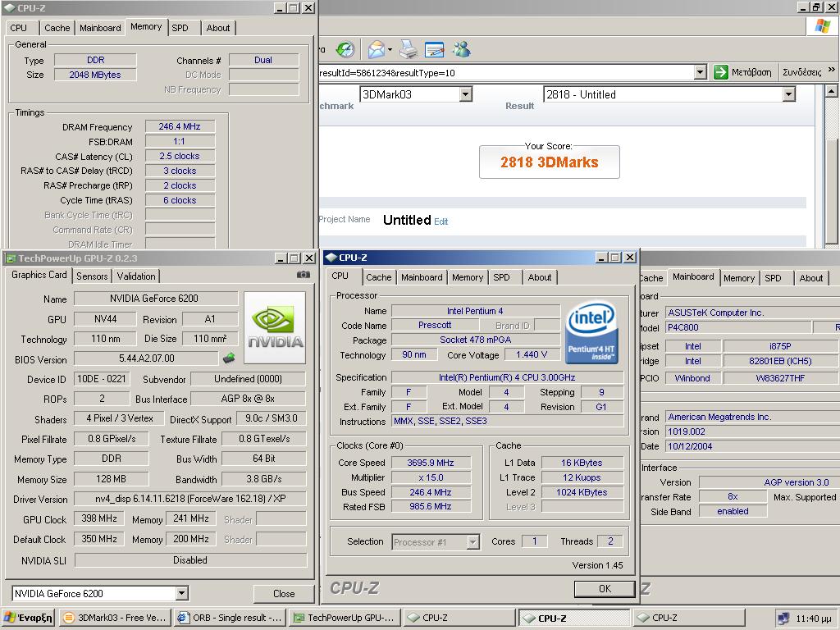Click the Edit page icon in browser toolbar
840x630 pixels.
click(435, 50)
